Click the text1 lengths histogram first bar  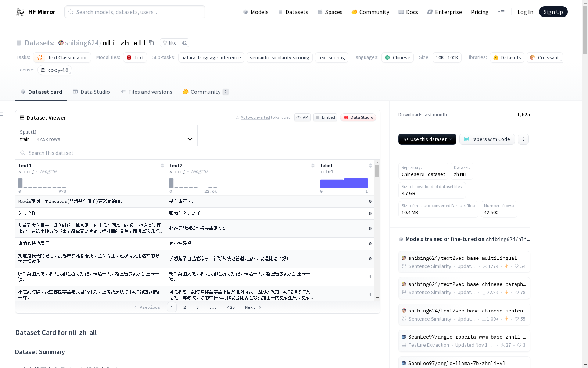[21, 183]
